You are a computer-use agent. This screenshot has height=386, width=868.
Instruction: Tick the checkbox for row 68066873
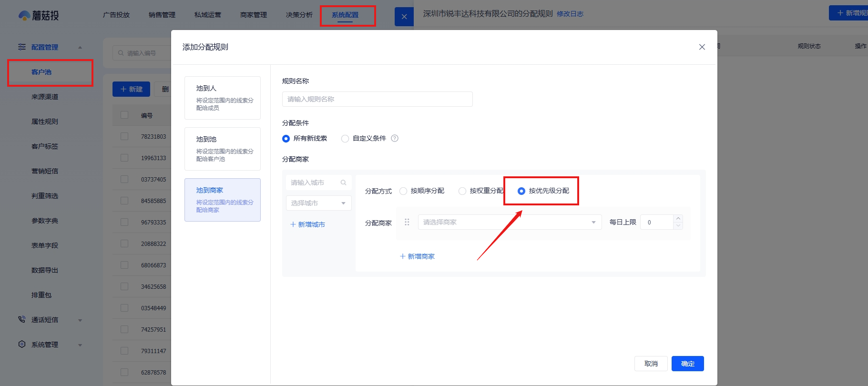(124, 265)
